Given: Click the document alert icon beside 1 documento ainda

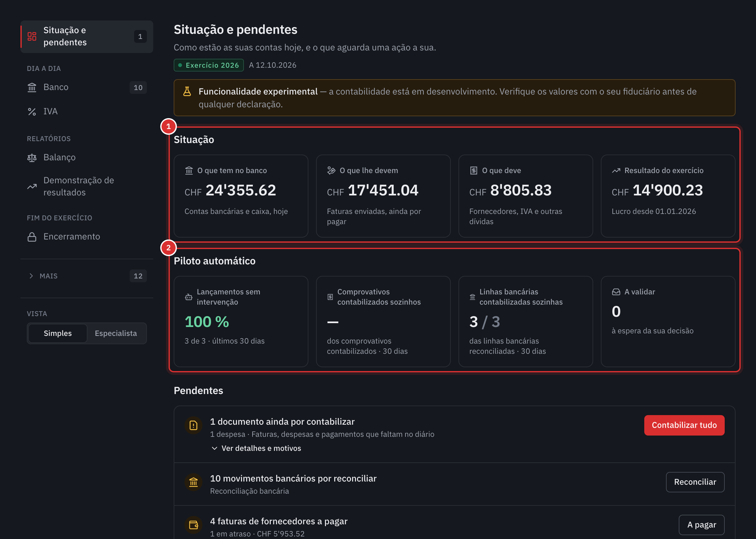Looking at the screenshot, I should pos(193,425).
